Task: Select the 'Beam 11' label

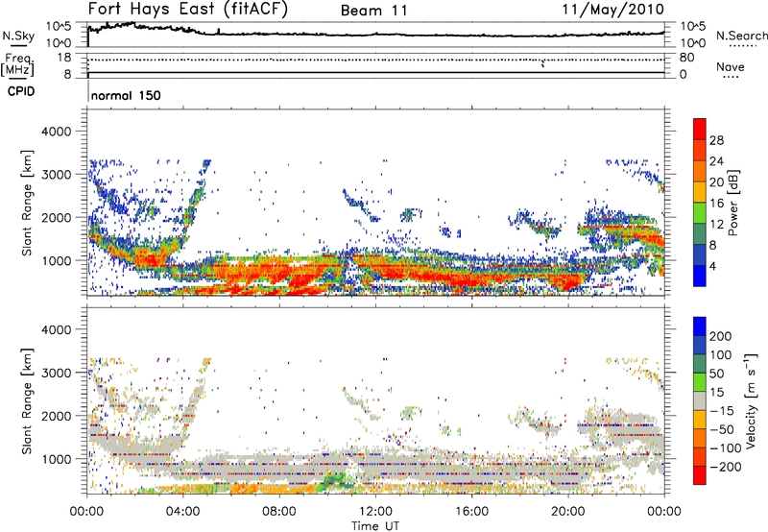Action: click(x=373, y=11)
